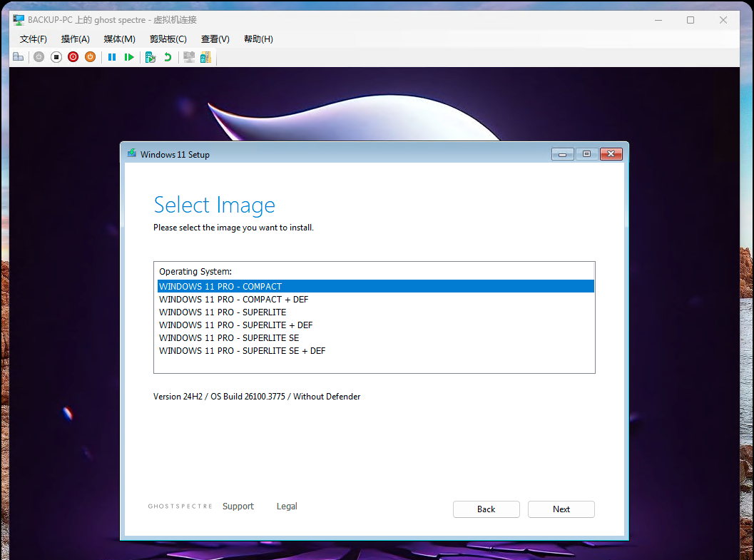Click the Back button
Image resolution: width=754 pixels, height=560 pixels.
(x=486, y=509)
